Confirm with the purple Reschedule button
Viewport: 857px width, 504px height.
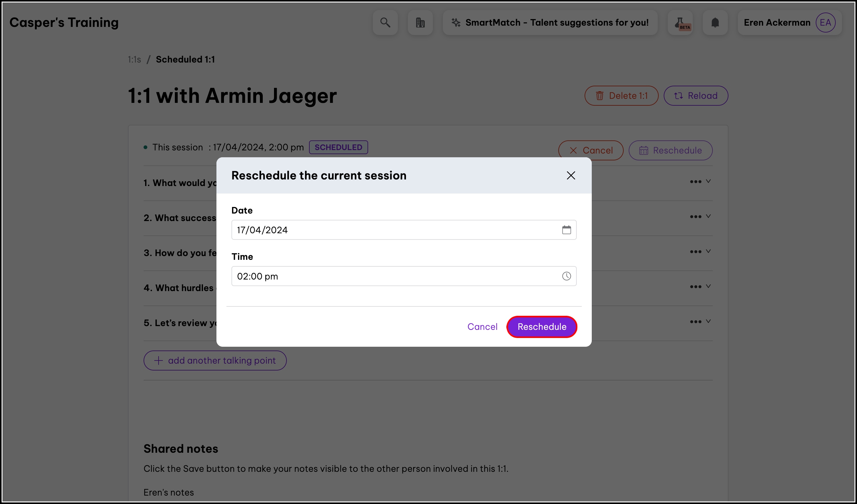[x=541, y=327]
